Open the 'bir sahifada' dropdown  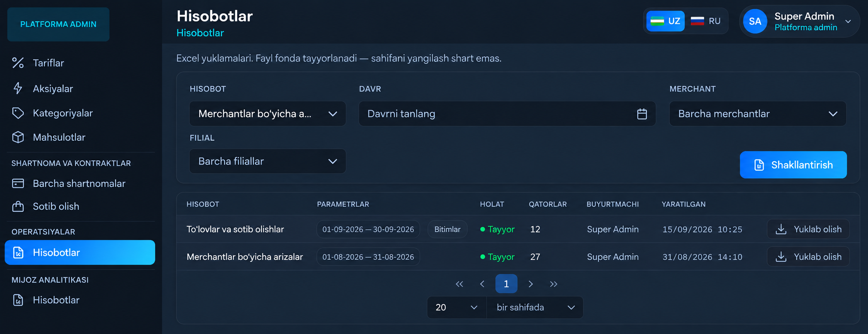pyautogui.click(x=535, y=307)
